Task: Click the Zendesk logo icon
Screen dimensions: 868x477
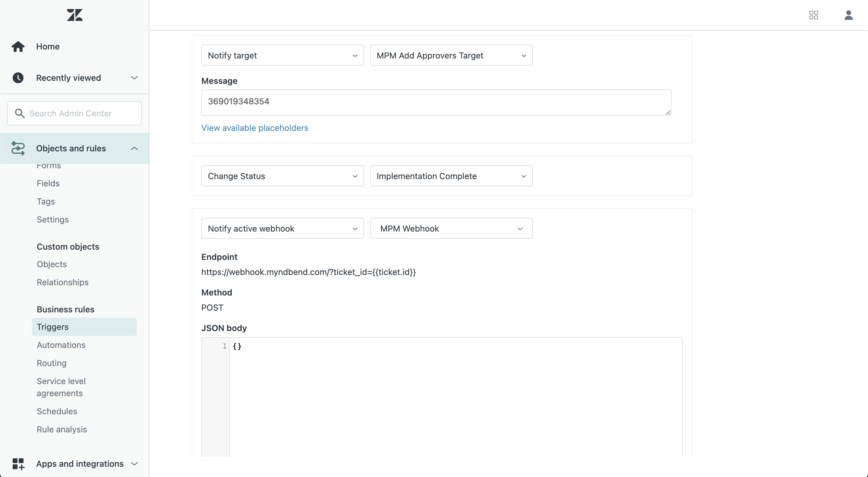Action: 74,15
